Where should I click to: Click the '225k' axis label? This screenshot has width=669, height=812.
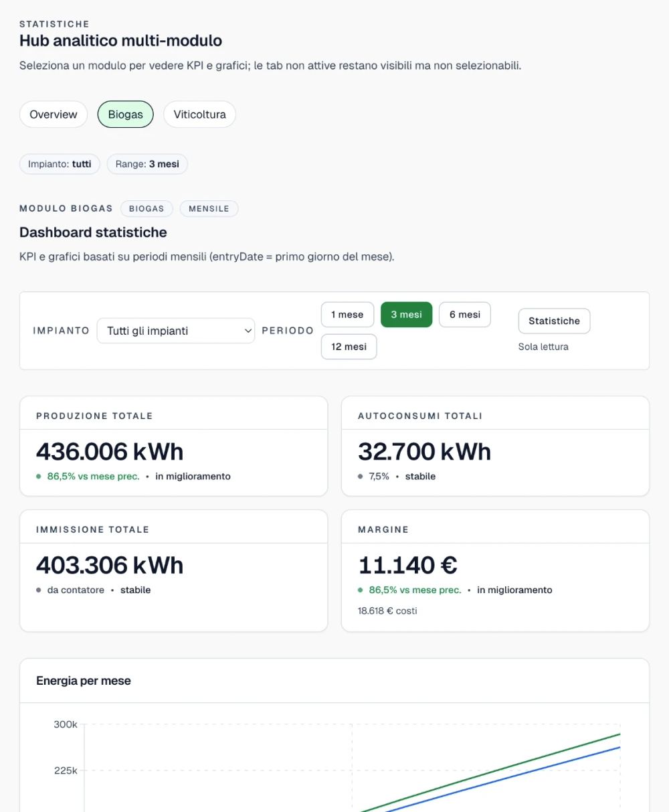[x=66, y=770]
